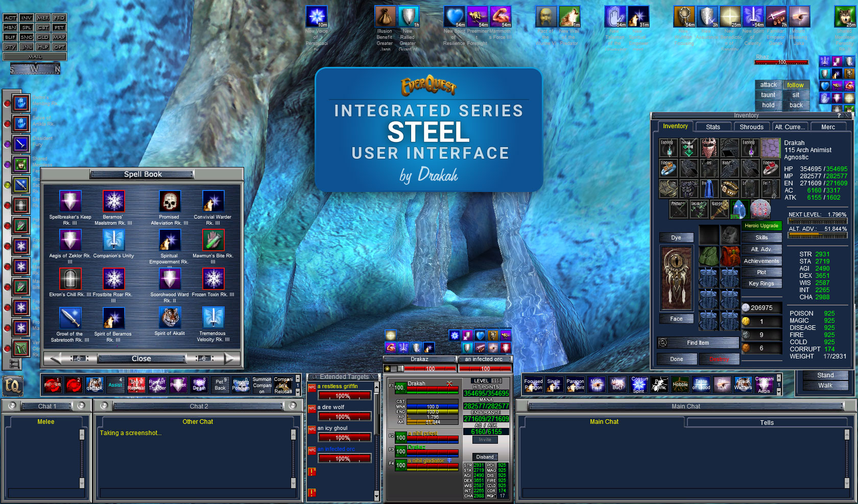Image resolution: width=858 pixels, height=504 pixels.
Task: Switch to the Shrouds tab
Action: pyautogui.click(x=751, y=127)
